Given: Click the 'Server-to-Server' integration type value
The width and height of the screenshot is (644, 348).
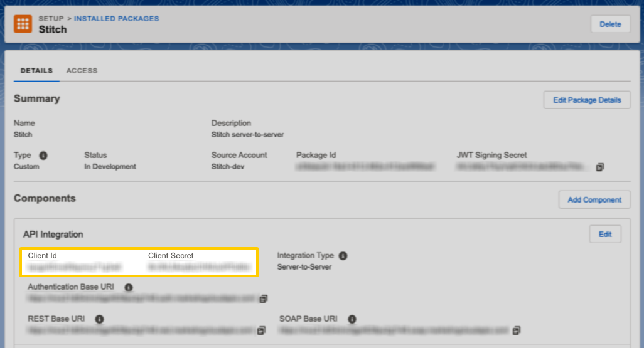Looking at the screenshot, I should (x=304, y=266).
